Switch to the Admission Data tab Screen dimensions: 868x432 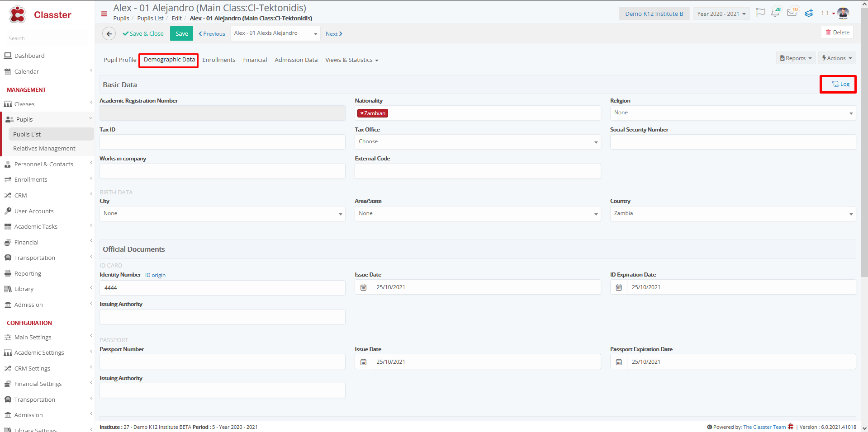296,60
